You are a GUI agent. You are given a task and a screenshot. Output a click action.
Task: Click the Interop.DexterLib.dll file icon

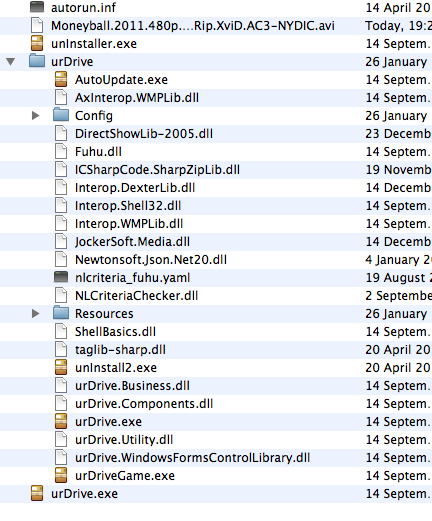(61, 188)
